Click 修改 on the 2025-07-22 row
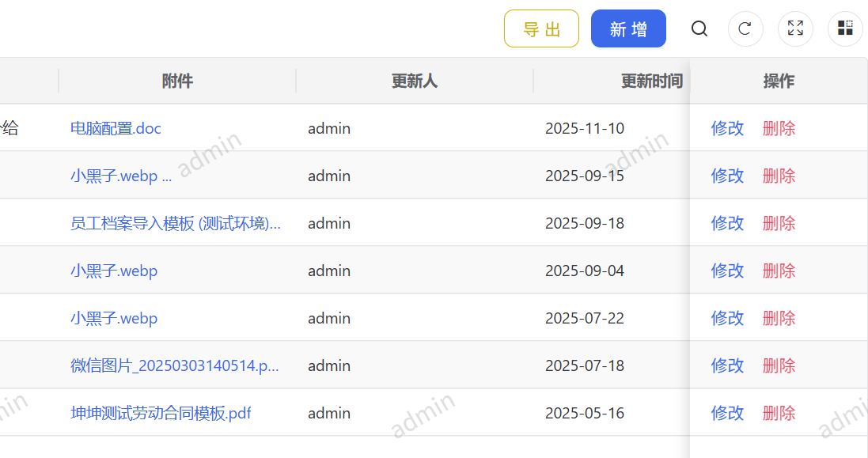868x458 pixels. coord(726,318)
